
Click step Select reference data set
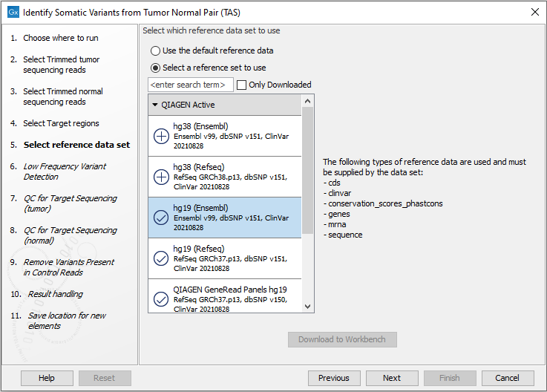coord(76,145)
